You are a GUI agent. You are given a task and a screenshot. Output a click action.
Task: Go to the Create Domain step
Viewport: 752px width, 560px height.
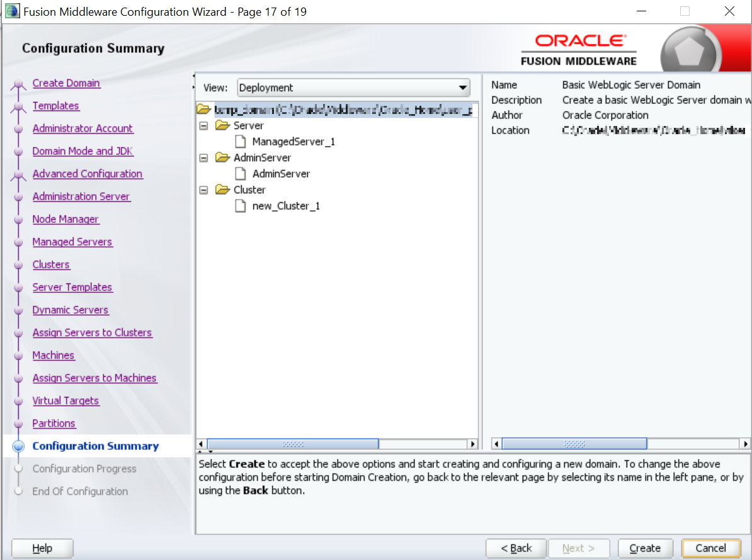(x=66, y=83)
